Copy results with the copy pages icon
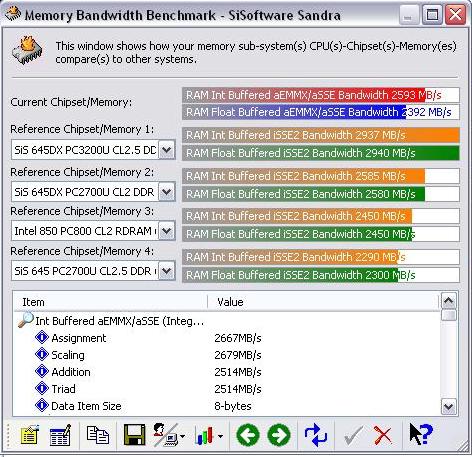The width and height of the screenshot is (472, 457). (x=98, y=435)
